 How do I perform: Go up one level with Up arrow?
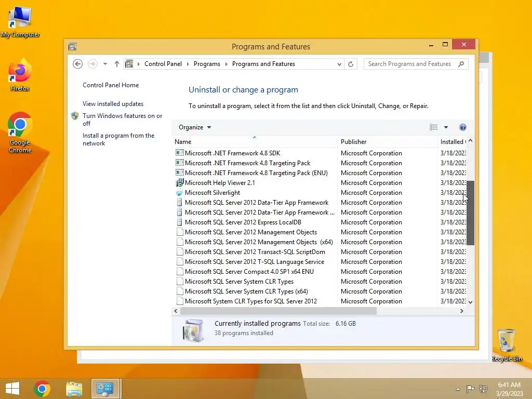117,64
